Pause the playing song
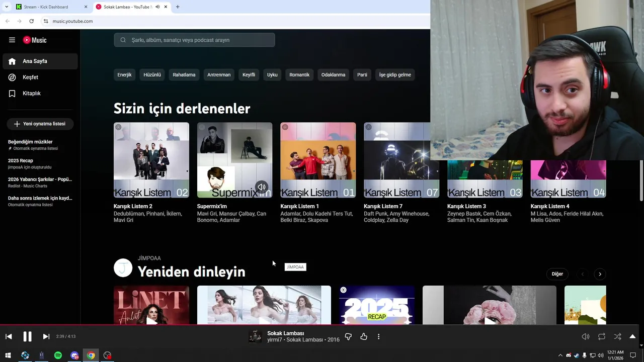Image resolution: width=644 pixels, height=362 pixels. coord(27,336)
